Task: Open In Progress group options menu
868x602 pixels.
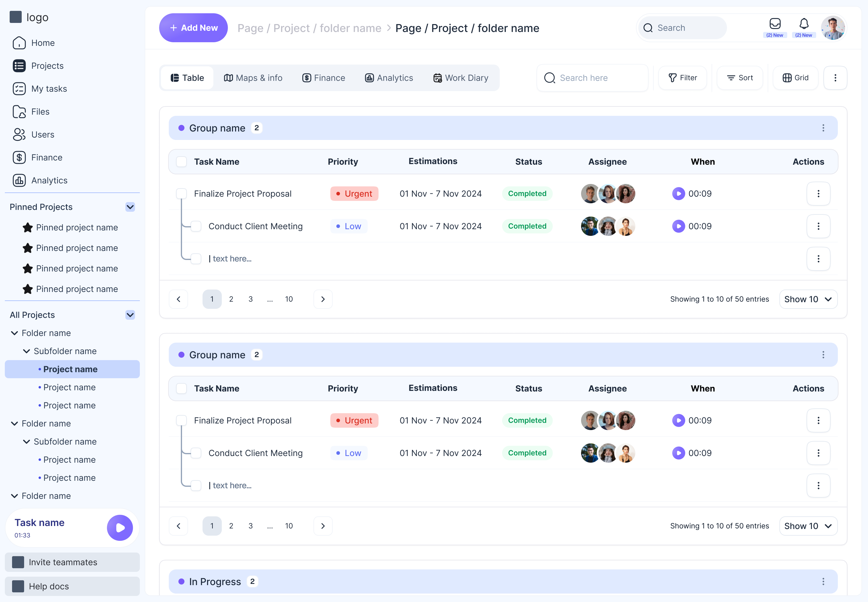Action: tap(823, 581)
